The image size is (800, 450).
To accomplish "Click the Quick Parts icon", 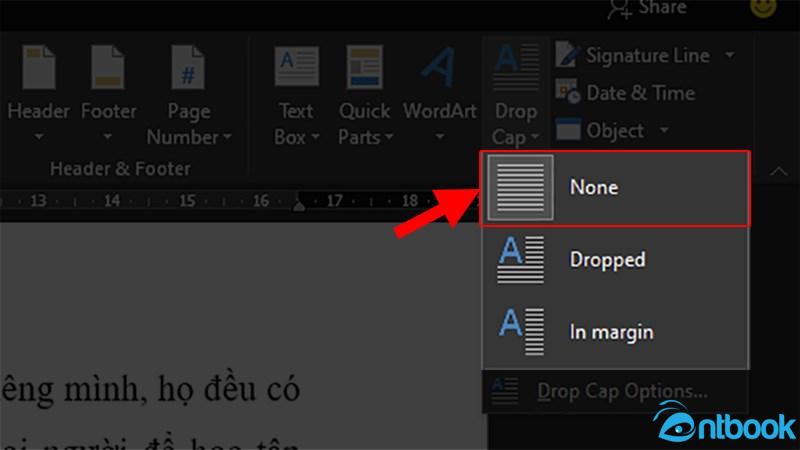I will pyautogui.click(x=364, y=67).
